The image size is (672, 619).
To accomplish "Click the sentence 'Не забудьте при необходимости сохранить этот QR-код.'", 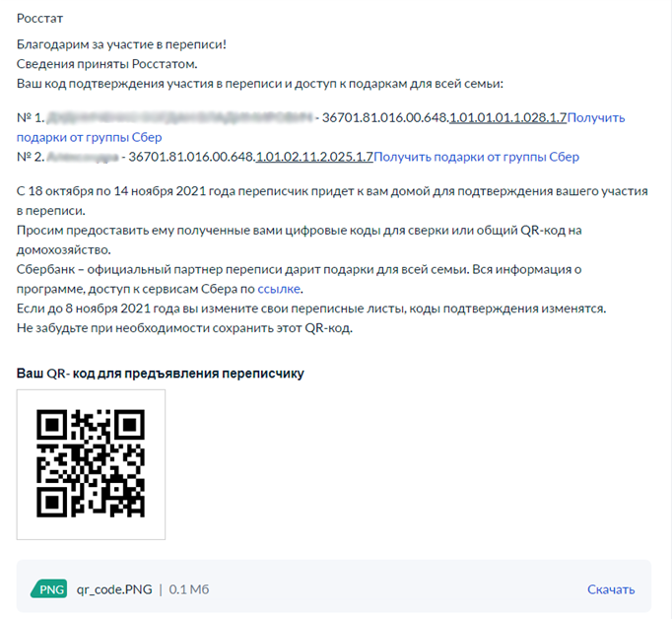I will pos(184,328).
